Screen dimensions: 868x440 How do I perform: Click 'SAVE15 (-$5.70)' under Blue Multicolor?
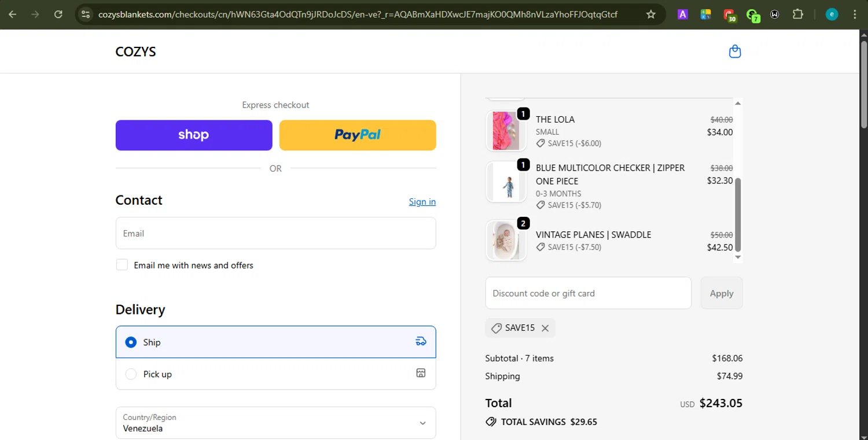(575, 205)
